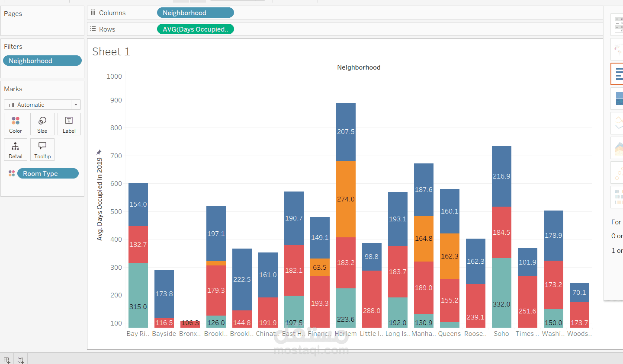Open the Automatic mark type dropdown
This screenshot has height=364, width=623.
tap(42, 105)
